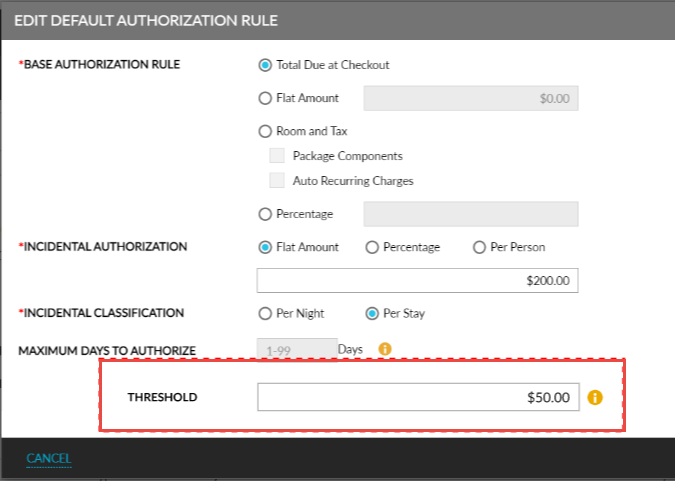
Task: Click info icon beside Maximum Days field
Action: click(x=385, y=349)
